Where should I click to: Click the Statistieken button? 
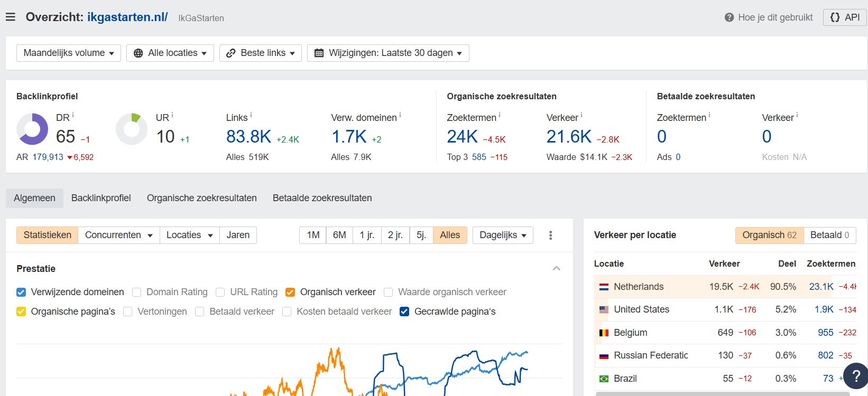(x=48, y=235)
